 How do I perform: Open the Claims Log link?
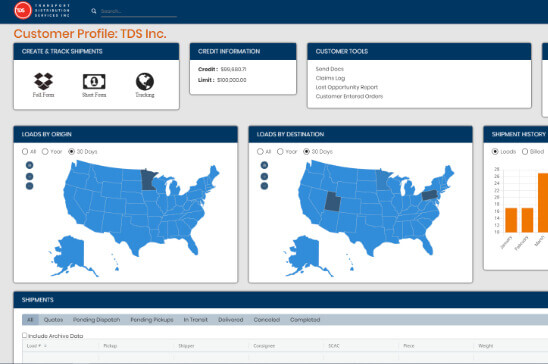point(330,78)
